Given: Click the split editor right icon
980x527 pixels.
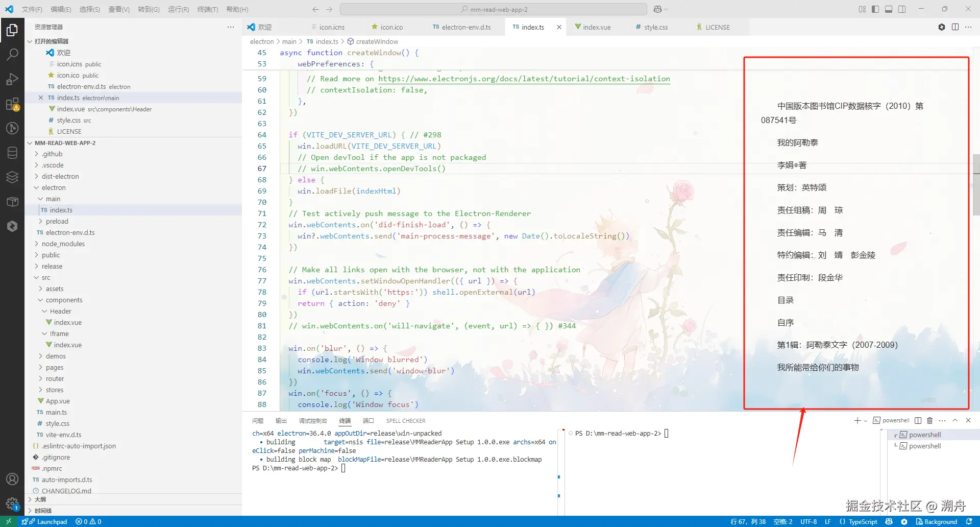Looking at the screenshot, I should (955, 27).
